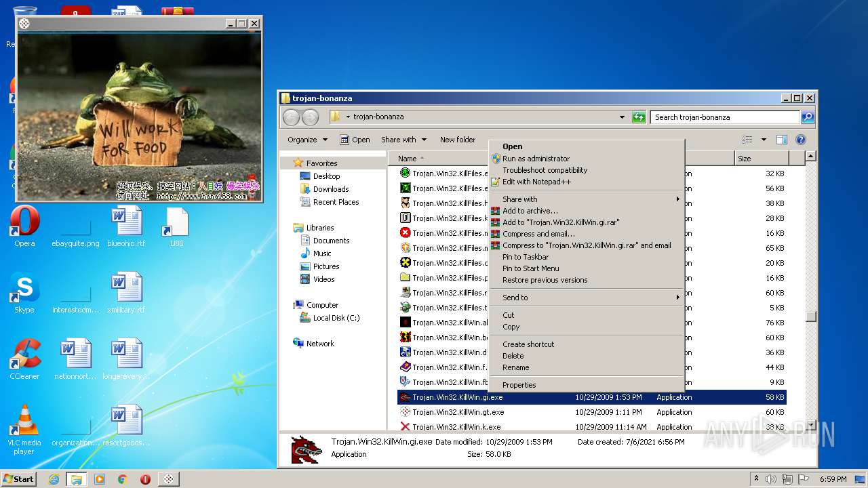The image size is (868, 488).
Task: Select the longerevery... desktop document
Action: 126,360
